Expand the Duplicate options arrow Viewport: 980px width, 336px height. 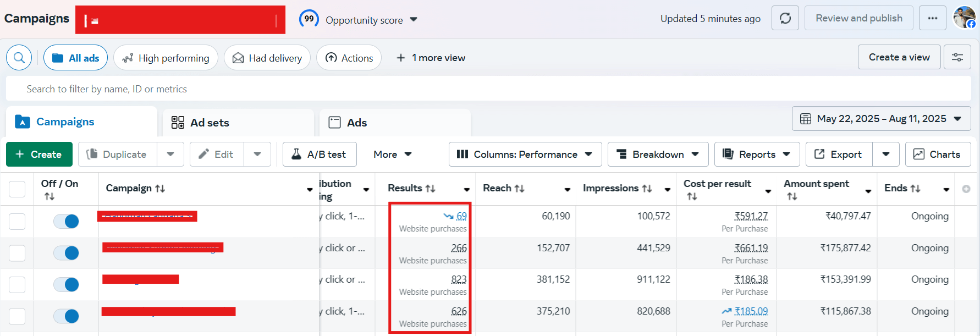point(170,155)
